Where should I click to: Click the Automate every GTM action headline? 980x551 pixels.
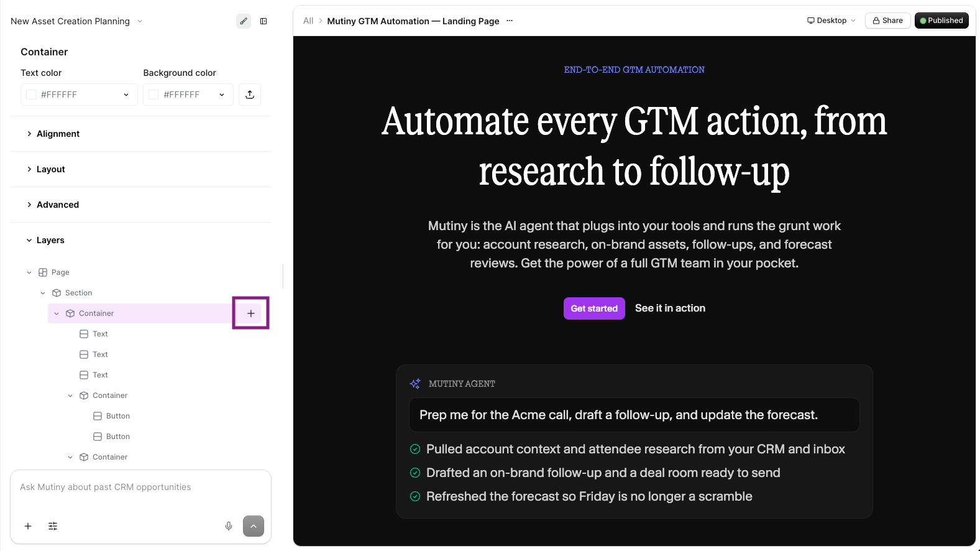click(x=634, y=146)
